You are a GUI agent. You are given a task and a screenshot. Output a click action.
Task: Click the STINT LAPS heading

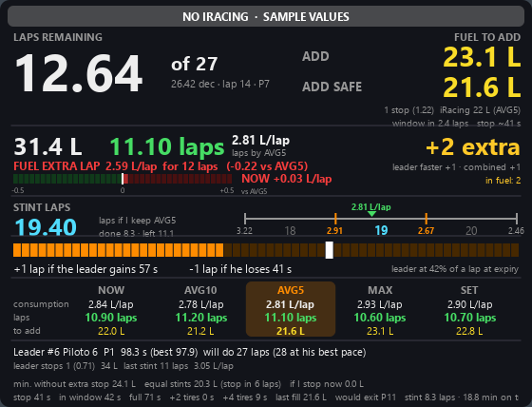click(x=42, y=207)
